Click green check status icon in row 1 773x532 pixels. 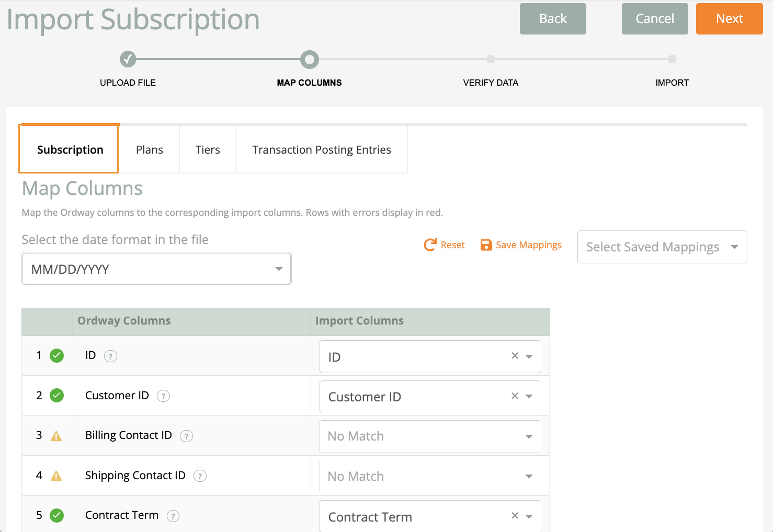coord(56,355)
